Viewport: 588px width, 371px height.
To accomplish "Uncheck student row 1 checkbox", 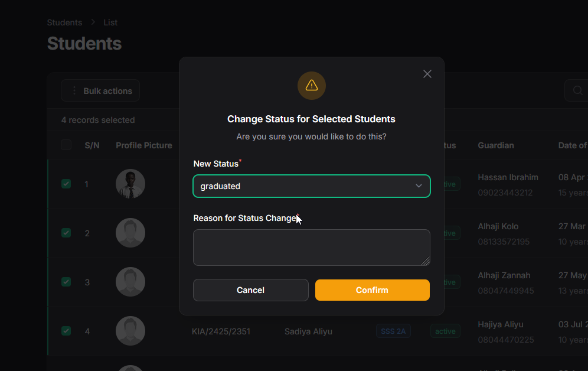I will (66, 184).
